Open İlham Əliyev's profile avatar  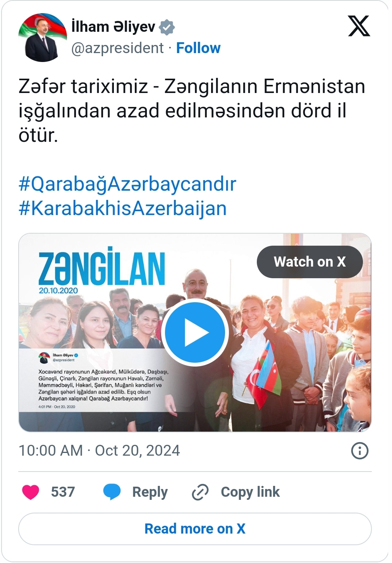click(x=42, y=38)
